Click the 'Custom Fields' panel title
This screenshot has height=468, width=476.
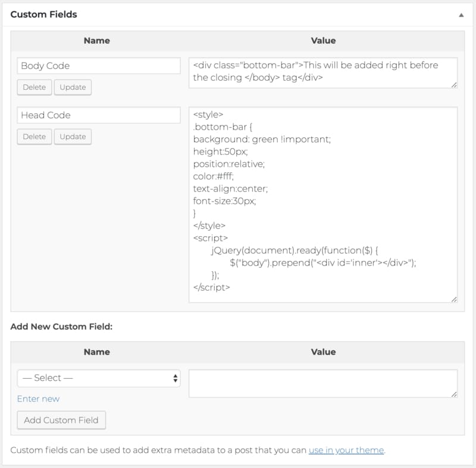[43, 14]
